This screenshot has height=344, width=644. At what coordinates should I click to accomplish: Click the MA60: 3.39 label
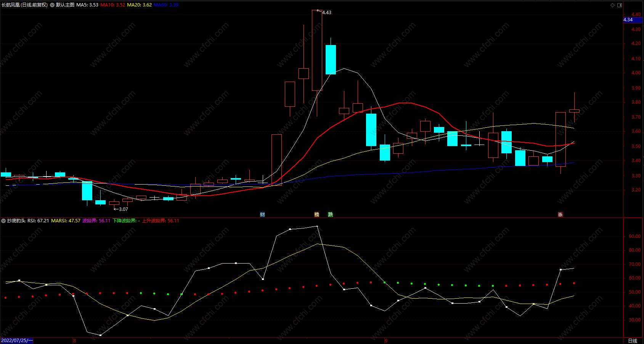point(166,5)
